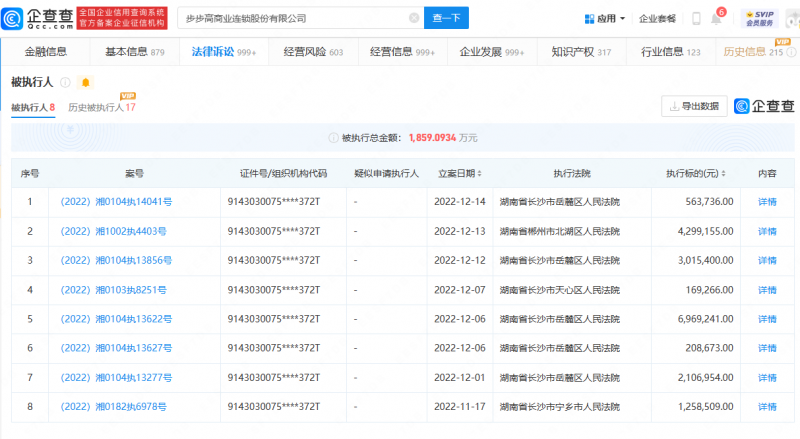Click the info icon beside 被执行人 heading
Viewport: 800px width, 439px height.
(x=66, y=82)
